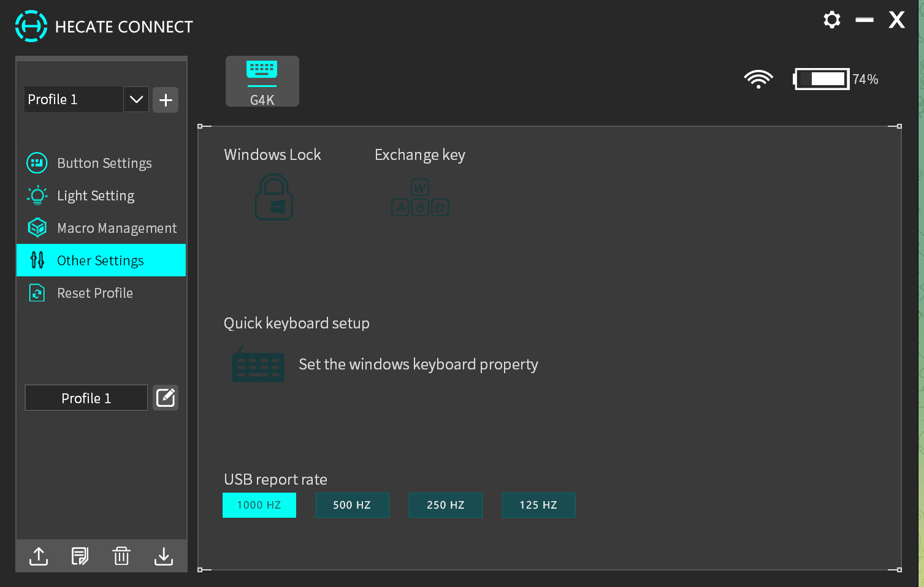Screen dimensions: 924x587
Task: Select the G4K keyboard device tab
Action: [x=262, y=81]
